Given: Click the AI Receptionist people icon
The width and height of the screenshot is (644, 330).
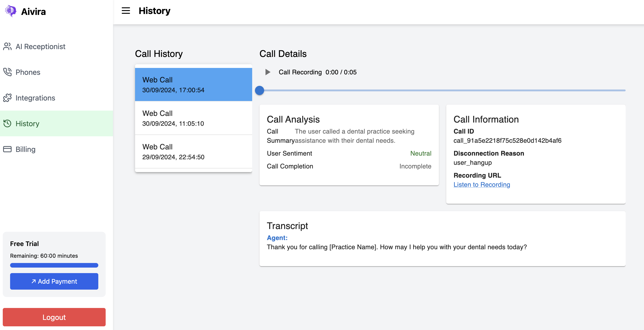Looking at the screenshot, I should click(7, 46).
